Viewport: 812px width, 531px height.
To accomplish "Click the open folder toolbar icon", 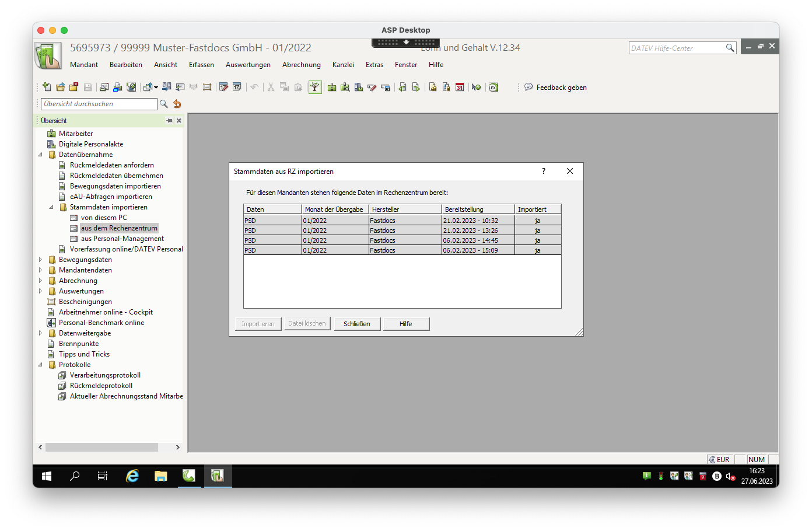I will coord(60,87).
